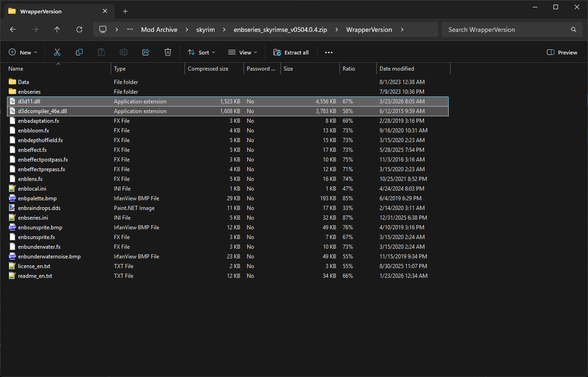Click the Cut scissors icon
The width and height of the screenshot is (588, 377).
(x=57, y=53)
